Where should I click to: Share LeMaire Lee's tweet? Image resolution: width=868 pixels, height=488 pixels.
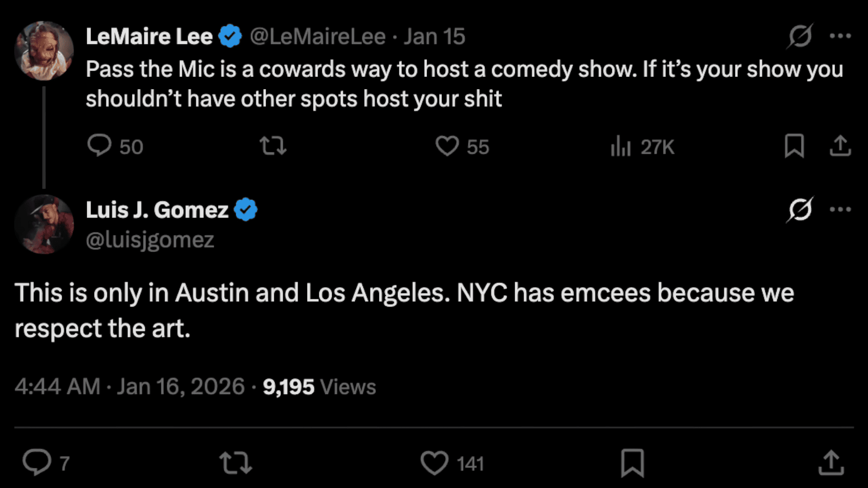click(x=840, y=146)
